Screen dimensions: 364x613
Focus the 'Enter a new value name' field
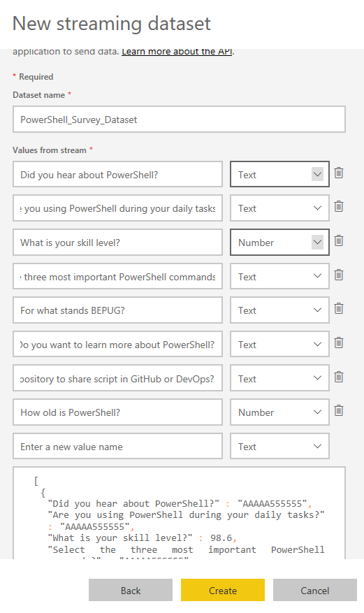(117, 447)
